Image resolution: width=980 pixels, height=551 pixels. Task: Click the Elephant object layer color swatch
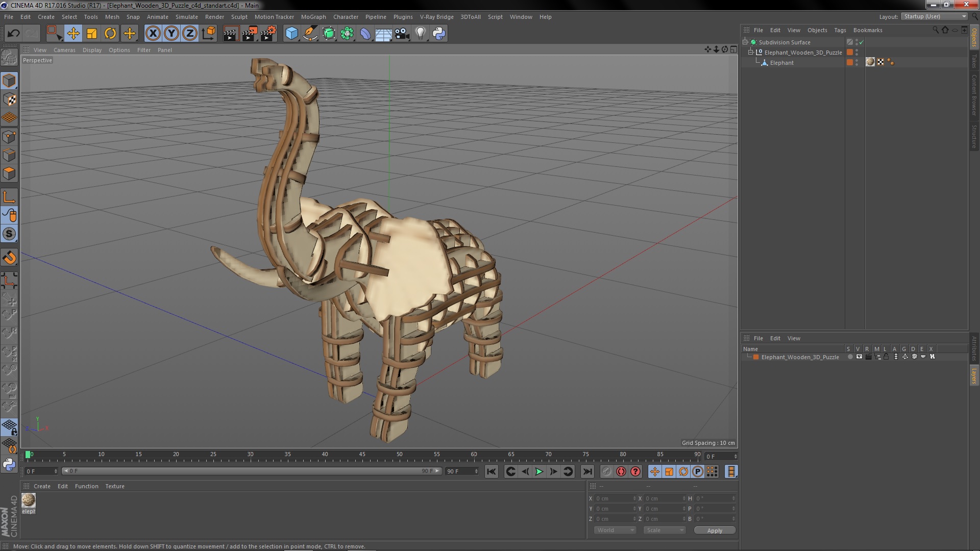(x=850, y=62)
